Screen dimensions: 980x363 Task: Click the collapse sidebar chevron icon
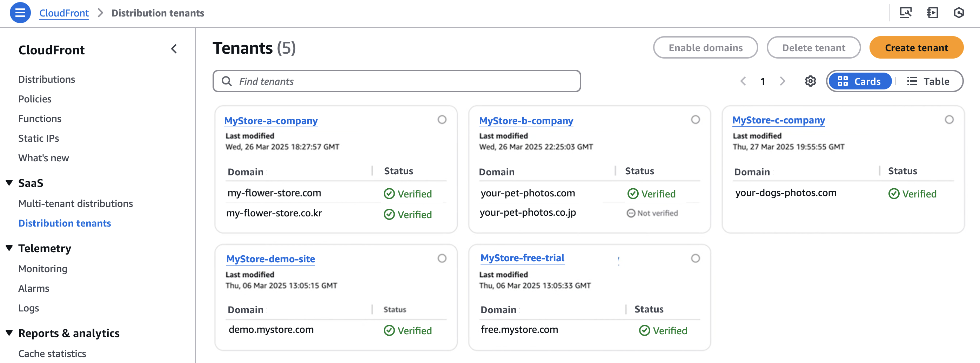(174, 49)
